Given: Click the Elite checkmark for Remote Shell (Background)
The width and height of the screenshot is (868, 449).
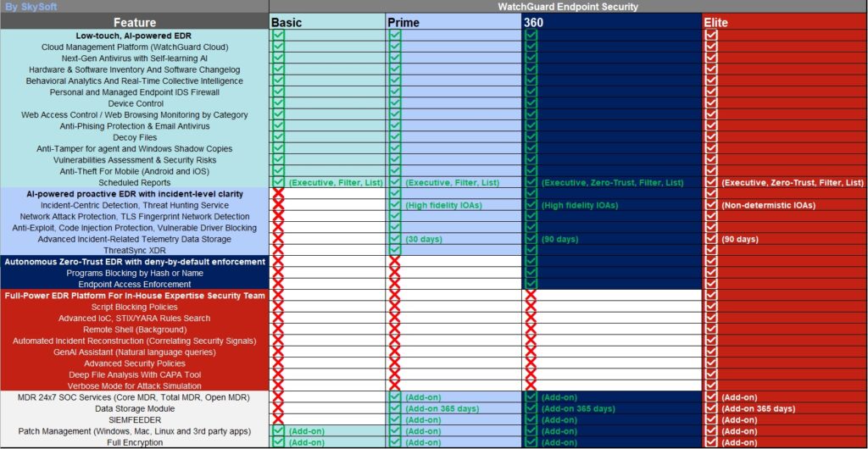Looking at the screenshot, I should coord(710,330).
